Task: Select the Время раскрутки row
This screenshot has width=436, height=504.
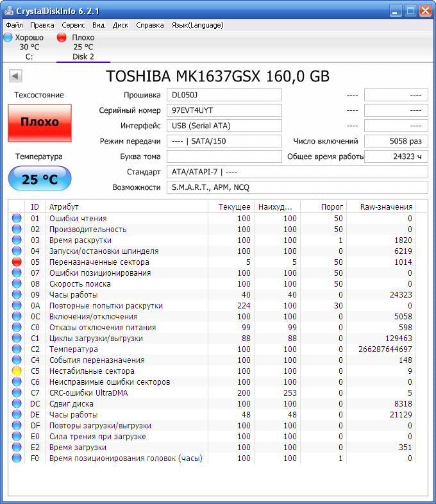Action: [212, 240]
